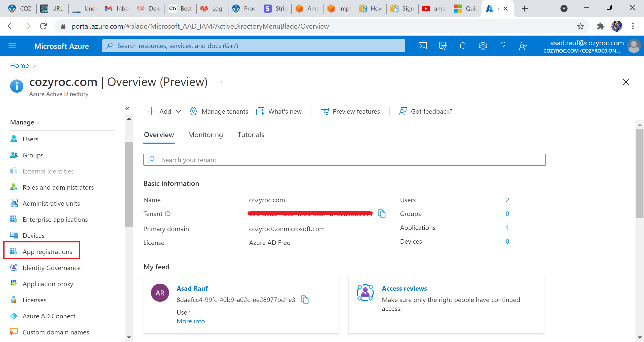Click the left menu scroll down arrow
This screenshot has width=644, height=342.
[129, 337]
